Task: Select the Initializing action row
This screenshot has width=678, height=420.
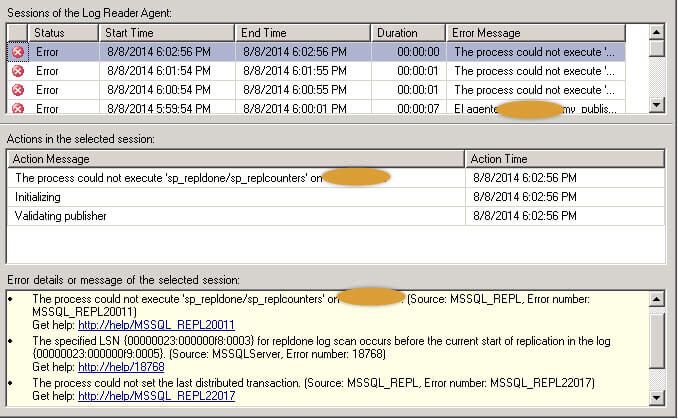Action: (x=236, y=197)
